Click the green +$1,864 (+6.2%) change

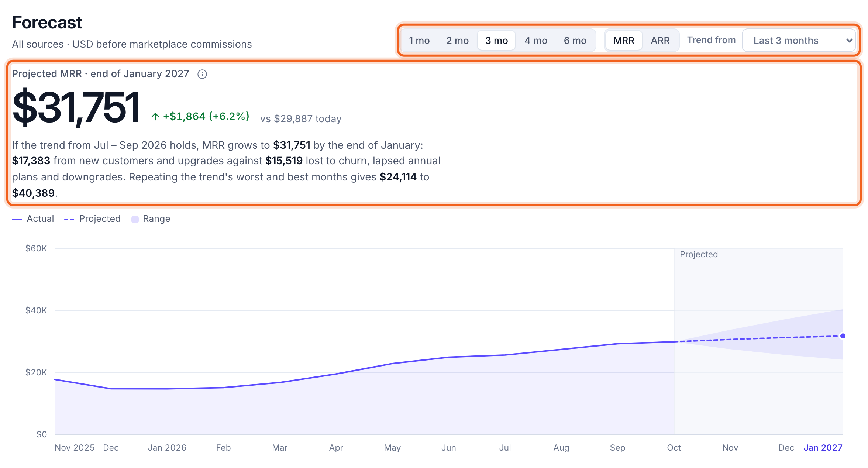(x=200, y=117)
